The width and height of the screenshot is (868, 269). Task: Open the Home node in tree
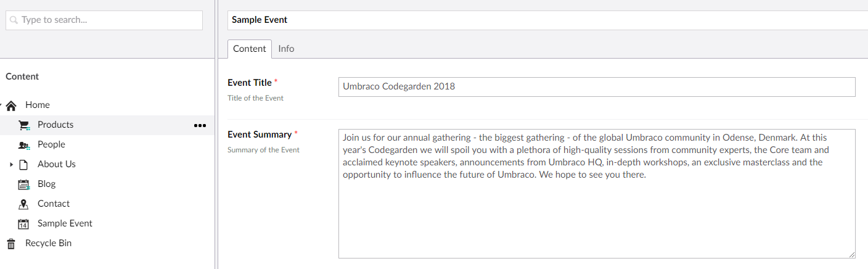tap(38, 105)
